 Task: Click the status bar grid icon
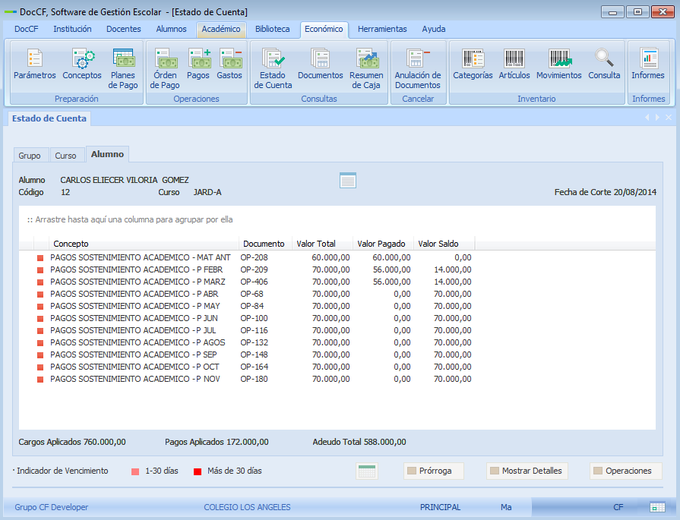click(657, 507)
